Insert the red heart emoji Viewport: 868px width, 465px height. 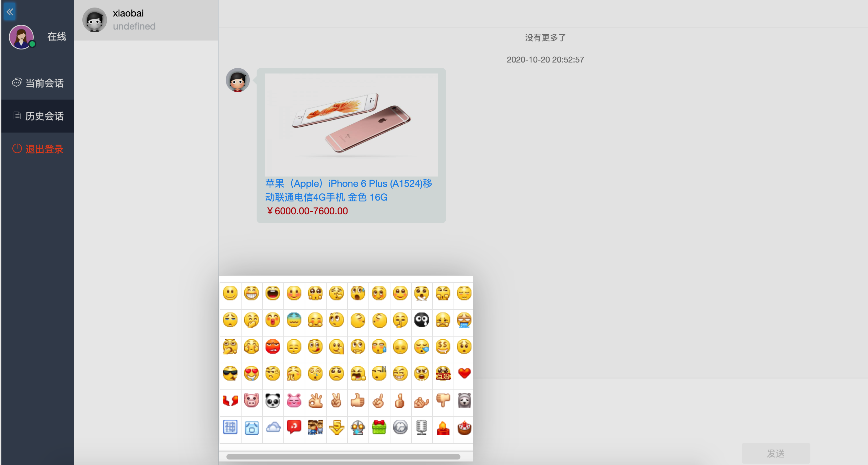[464, 373]
